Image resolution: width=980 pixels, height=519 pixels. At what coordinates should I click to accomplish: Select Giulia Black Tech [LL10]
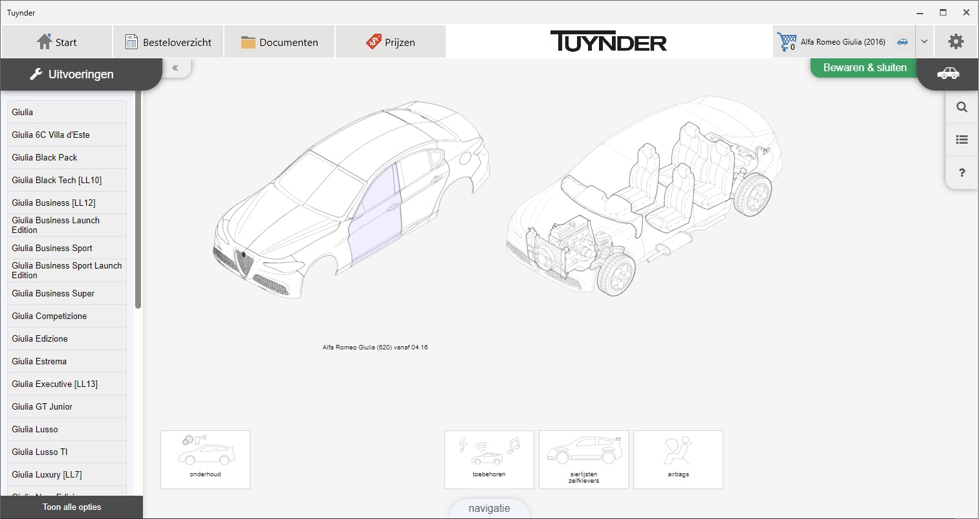coord(67,180)
